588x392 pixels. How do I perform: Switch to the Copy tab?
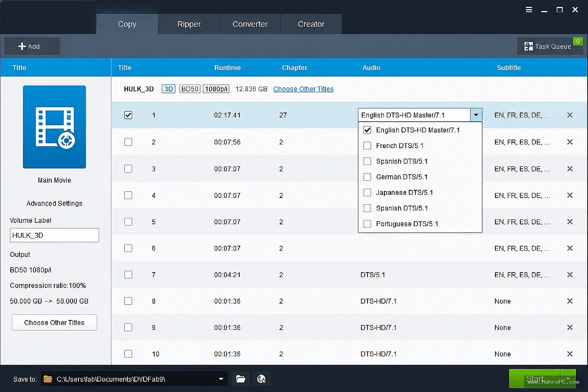point(127,24)
